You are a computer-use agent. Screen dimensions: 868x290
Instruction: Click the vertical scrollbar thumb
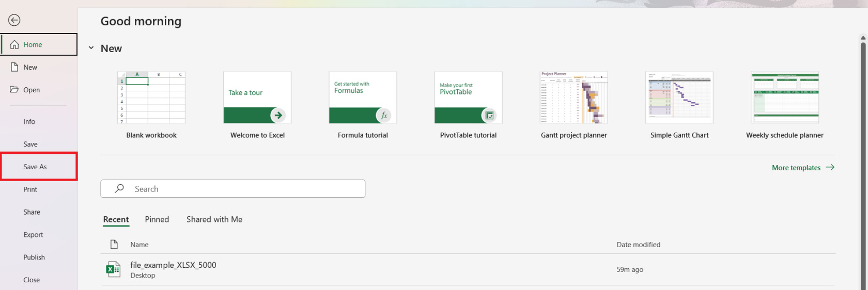[x=863, y=165]
